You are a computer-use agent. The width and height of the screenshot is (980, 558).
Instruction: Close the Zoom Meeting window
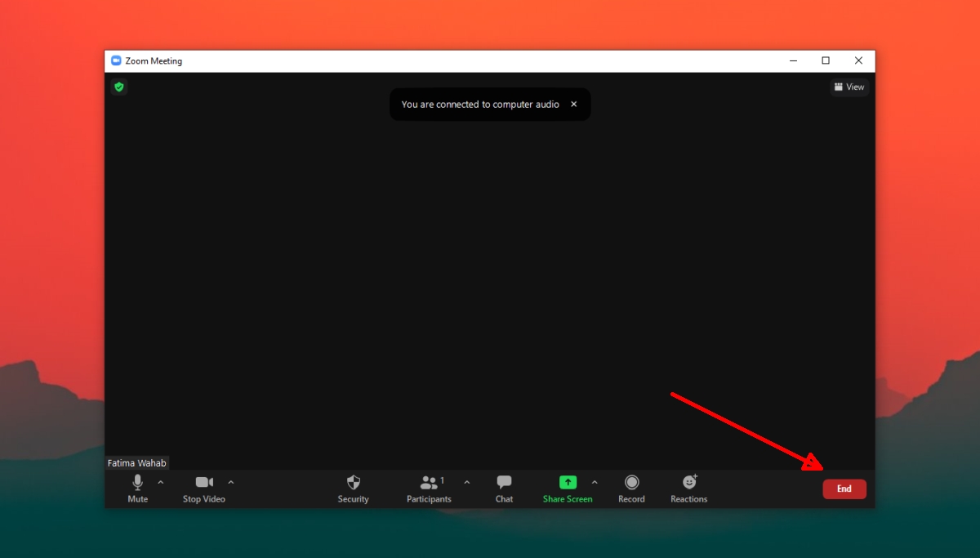(858, 60)
